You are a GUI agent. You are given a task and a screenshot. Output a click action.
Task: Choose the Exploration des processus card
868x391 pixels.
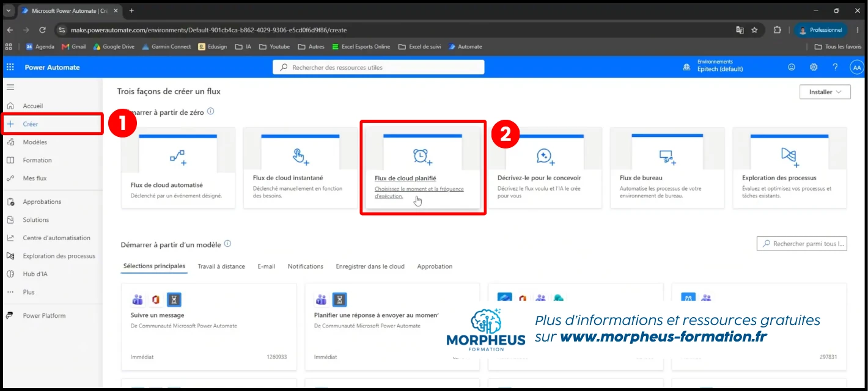(x=790, y=168)
